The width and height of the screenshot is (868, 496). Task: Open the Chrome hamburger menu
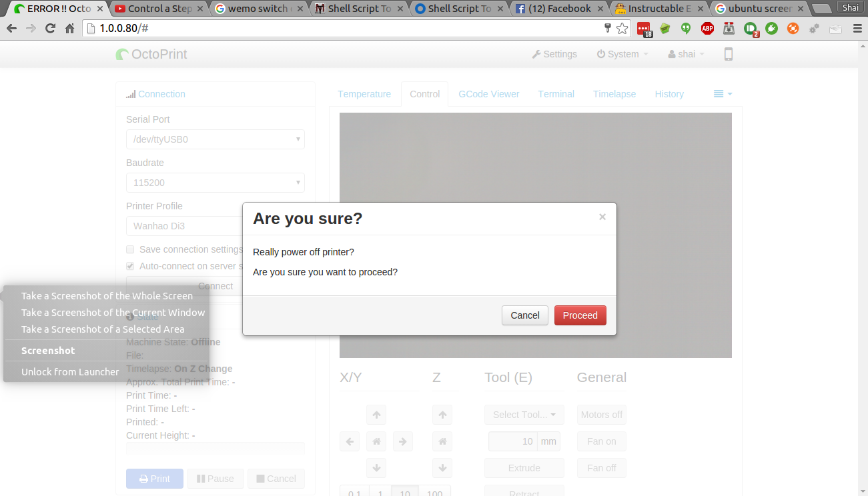tap(857, 28)
